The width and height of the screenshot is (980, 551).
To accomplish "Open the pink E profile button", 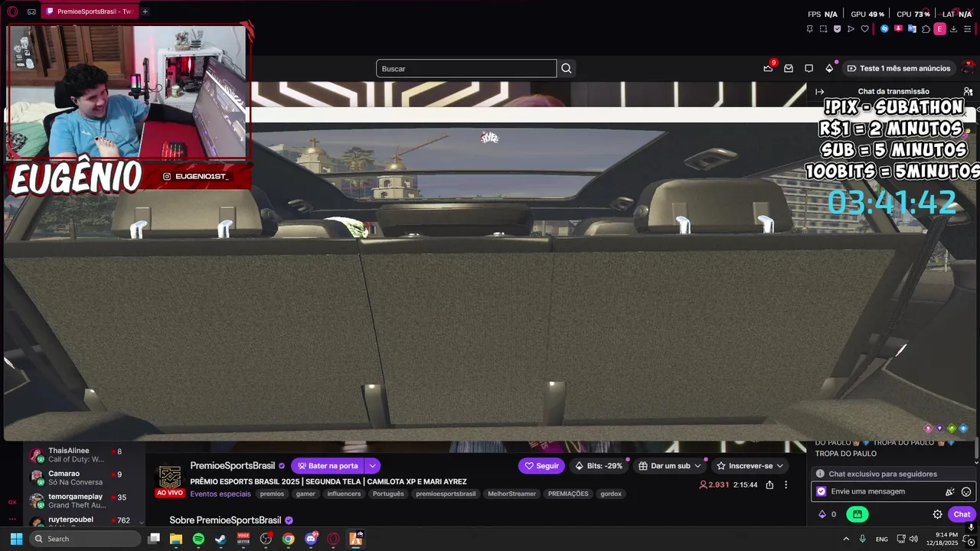I will 939,29.
